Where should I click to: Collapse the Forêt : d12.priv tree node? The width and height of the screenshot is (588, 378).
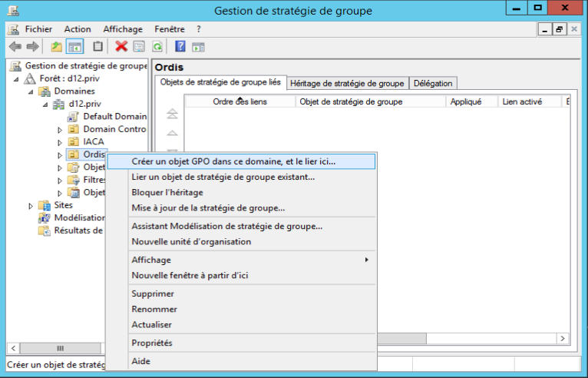point(17,79)
